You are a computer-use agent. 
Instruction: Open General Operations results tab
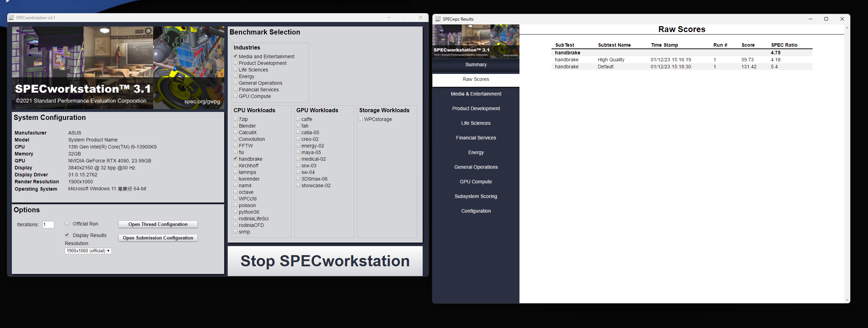click(476, 167)
